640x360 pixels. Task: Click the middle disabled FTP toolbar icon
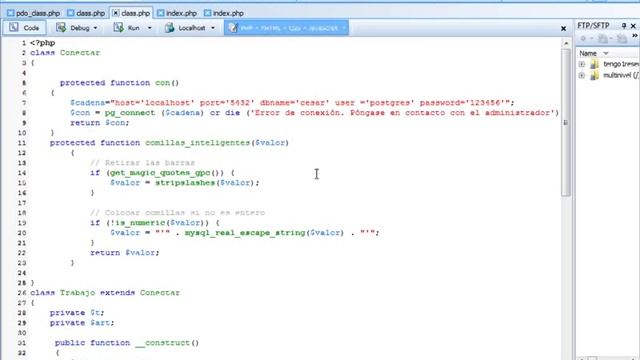coord(603,39)
